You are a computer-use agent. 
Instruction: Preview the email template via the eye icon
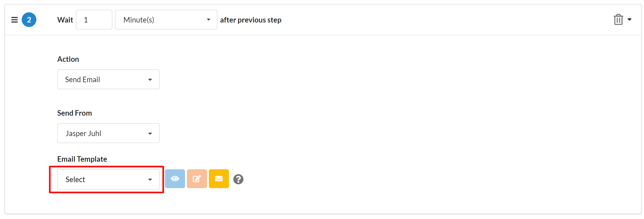pos(175,179)
